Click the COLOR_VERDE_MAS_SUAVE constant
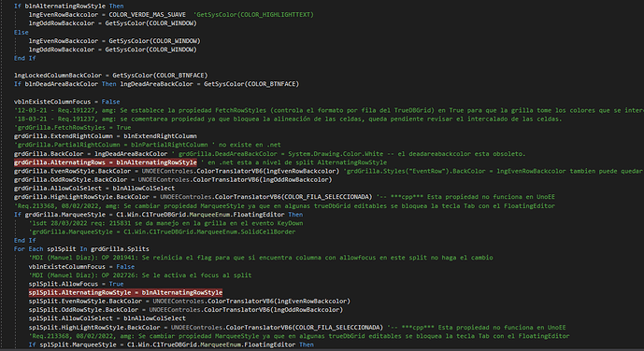The width and height of the screenshot is (644, 351). pyautogui.click(x=147, y=14)
